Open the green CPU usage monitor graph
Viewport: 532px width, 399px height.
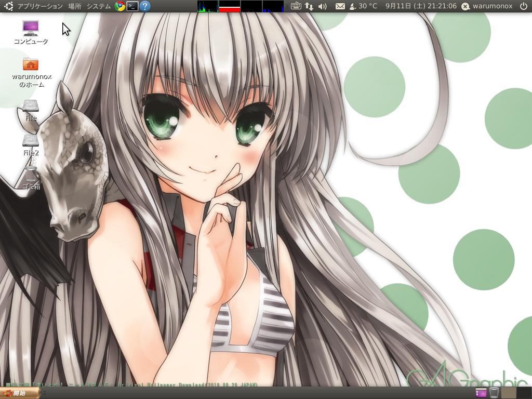pyautogui.click(x=208, y=6)
